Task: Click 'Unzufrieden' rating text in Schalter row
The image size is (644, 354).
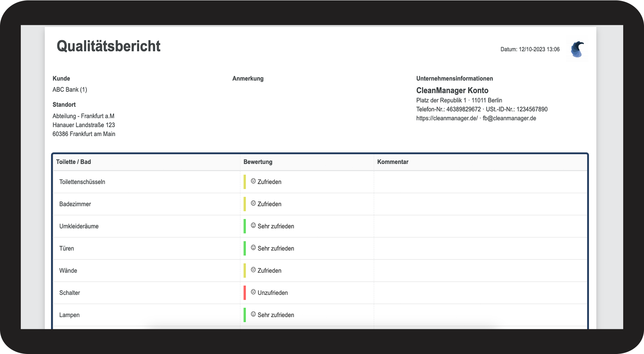Action: 273,293
